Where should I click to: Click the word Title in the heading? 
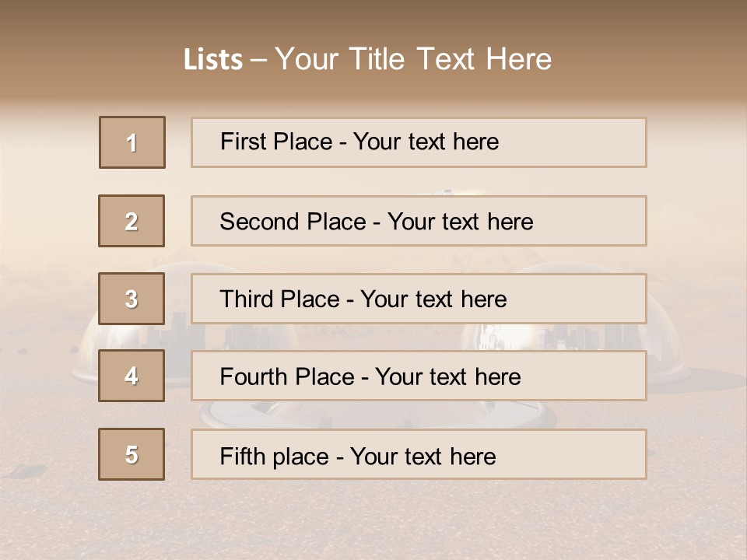[x=380, y=59]
